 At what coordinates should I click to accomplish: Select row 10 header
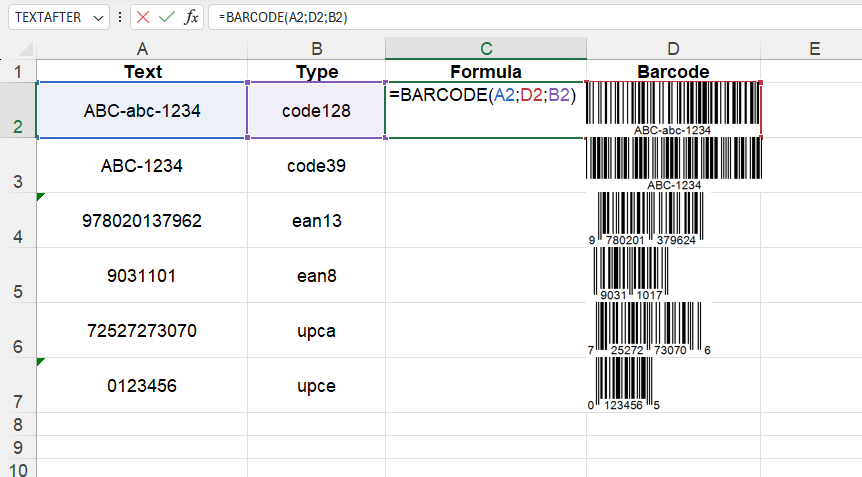pos(18,469)
